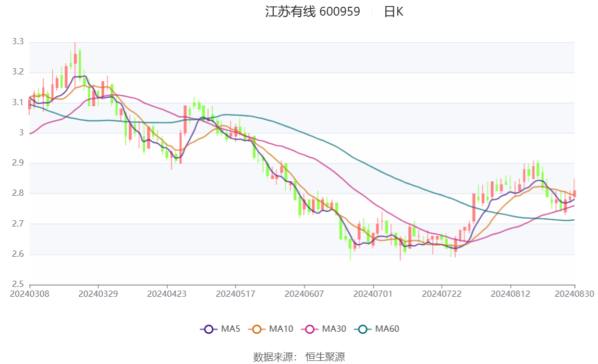
Task: Toggle the MA60 legend series
Action: 377,329
